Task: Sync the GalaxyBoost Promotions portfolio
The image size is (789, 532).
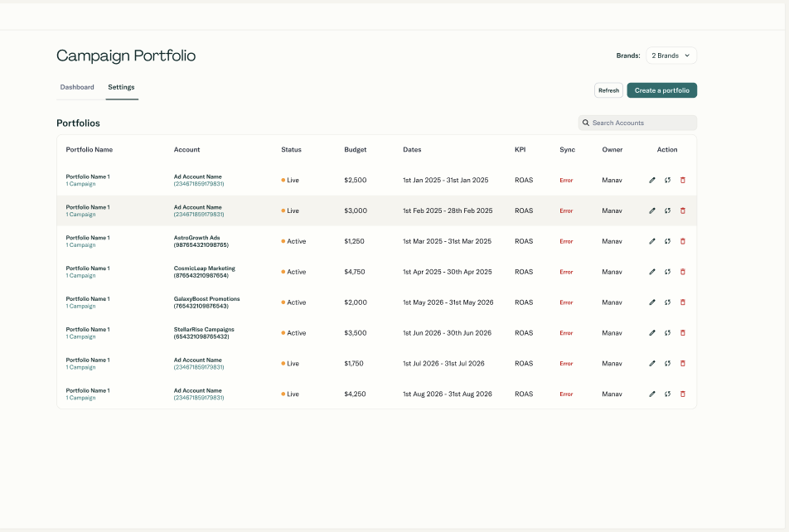Action: (x=667, y=302)
